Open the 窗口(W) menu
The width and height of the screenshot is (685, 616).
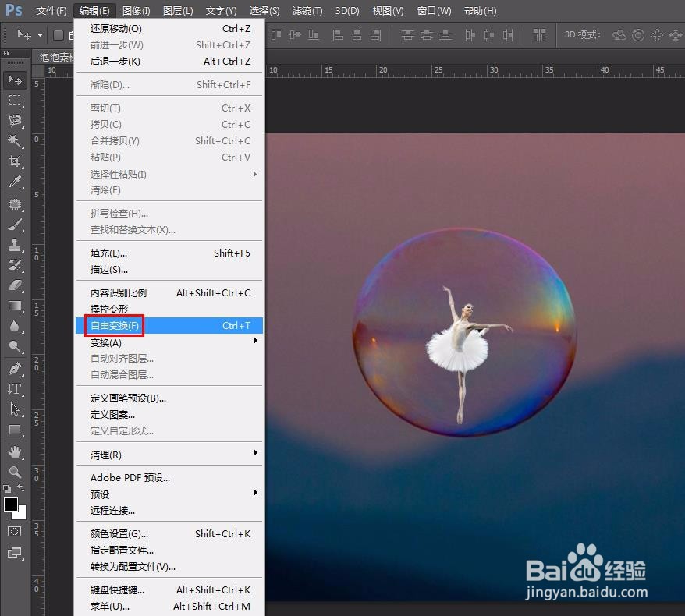coord(434,10)
